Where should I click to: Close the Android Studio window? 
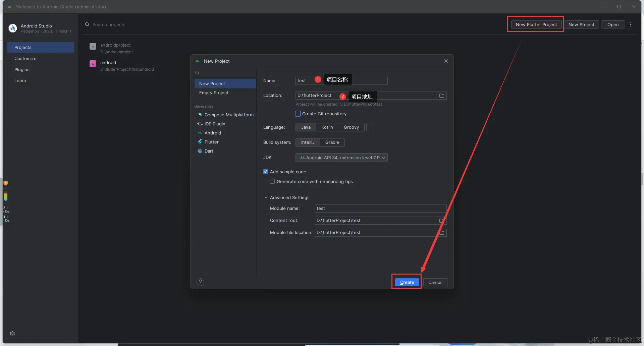634,7
